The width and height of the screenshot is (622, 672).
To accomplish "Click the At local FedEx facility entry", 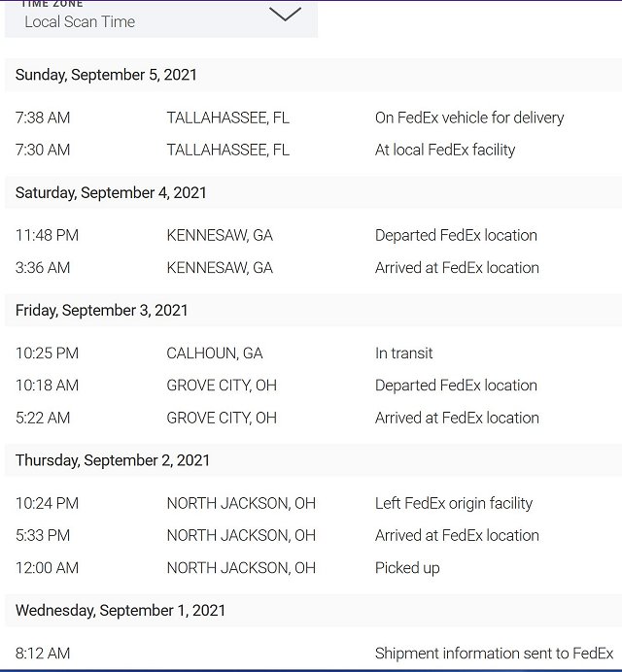I will click(x=313, y=150).
